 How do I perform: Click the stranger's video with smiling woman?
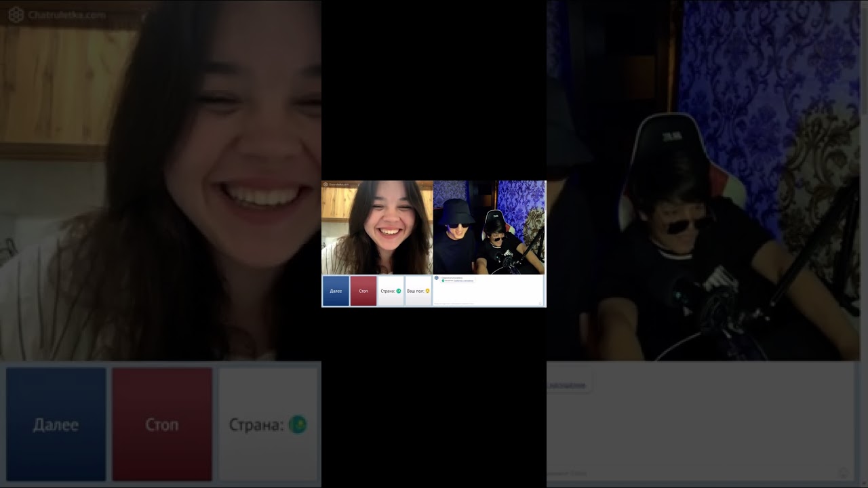click(x=377, y=227)
